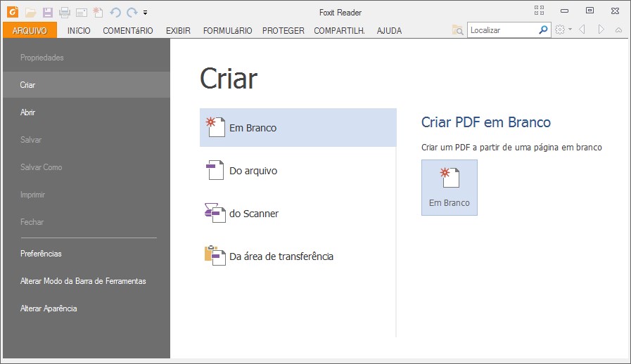Image resolution: width=631 pixels, height=364 pixels.
Task: Click the open folder icon in quick toolbar
Action: 30,13
